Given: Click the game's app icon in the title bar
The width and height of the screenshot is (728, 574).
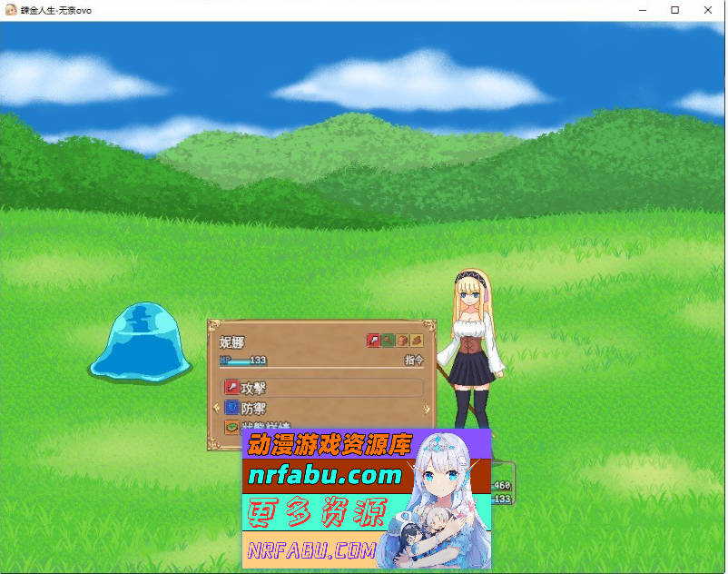Looking at the screenshot, I should point(10,10).
